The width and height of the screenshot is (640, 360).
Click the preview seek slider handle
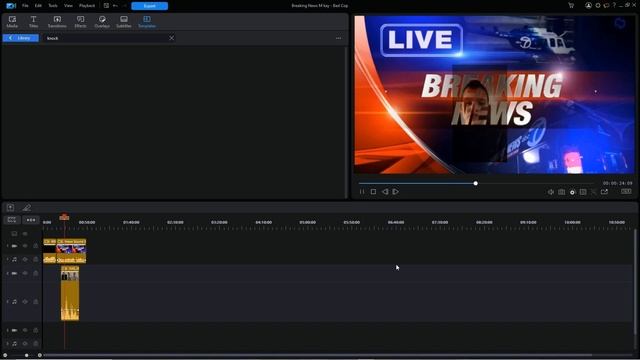(476, 183)
